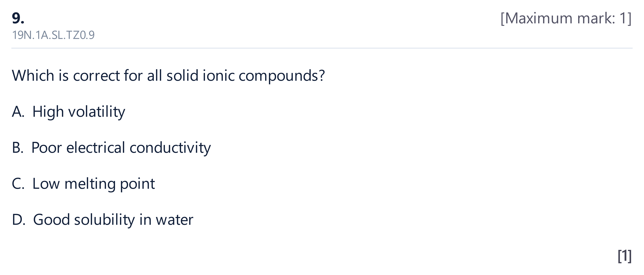Click the horizontal divider under the header
This screenshot has width=644, height=275.
point(322,48)
